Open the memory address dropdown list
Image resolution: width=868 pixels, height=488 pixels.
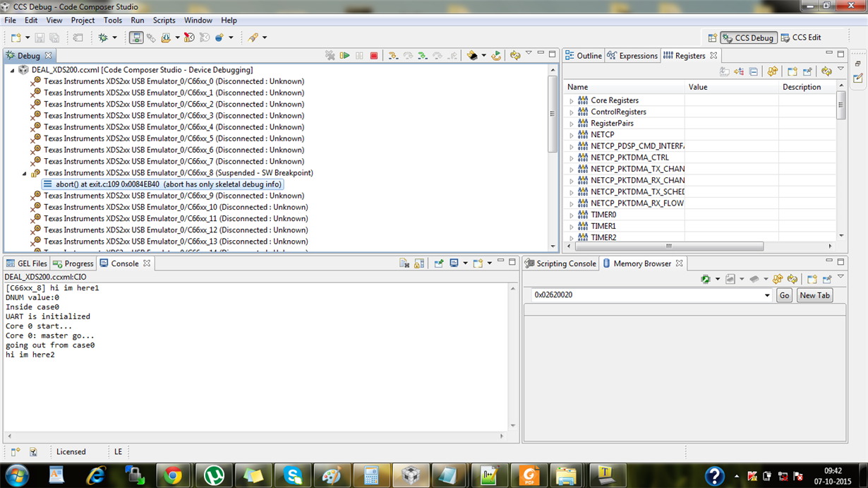(767, 295)
